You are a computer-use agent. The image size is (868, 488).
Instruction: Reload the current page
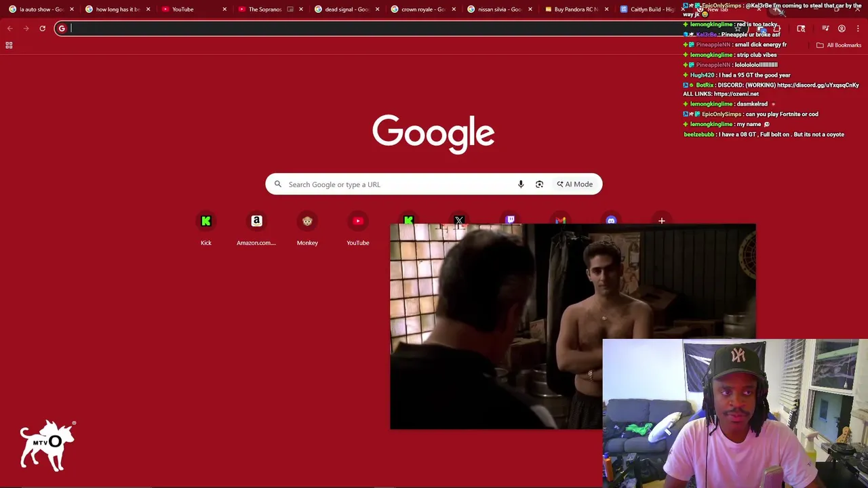pos(42,28)
